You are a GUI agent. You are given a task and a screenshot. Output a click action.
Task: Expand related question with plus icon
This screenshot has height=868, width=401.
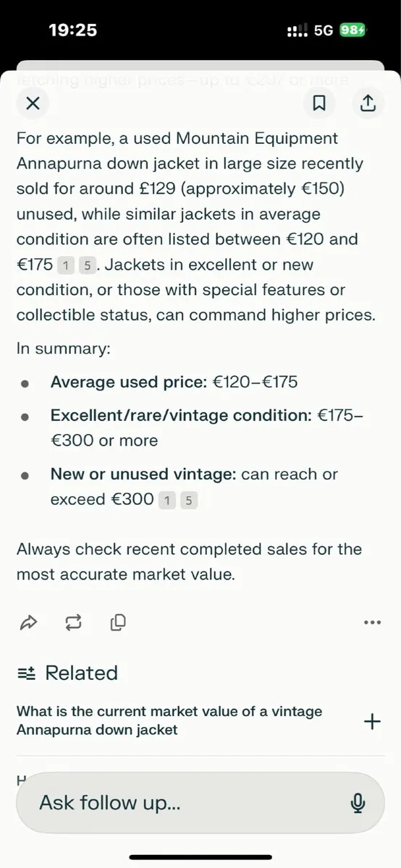pyautogui.click(x=371, y=721)
